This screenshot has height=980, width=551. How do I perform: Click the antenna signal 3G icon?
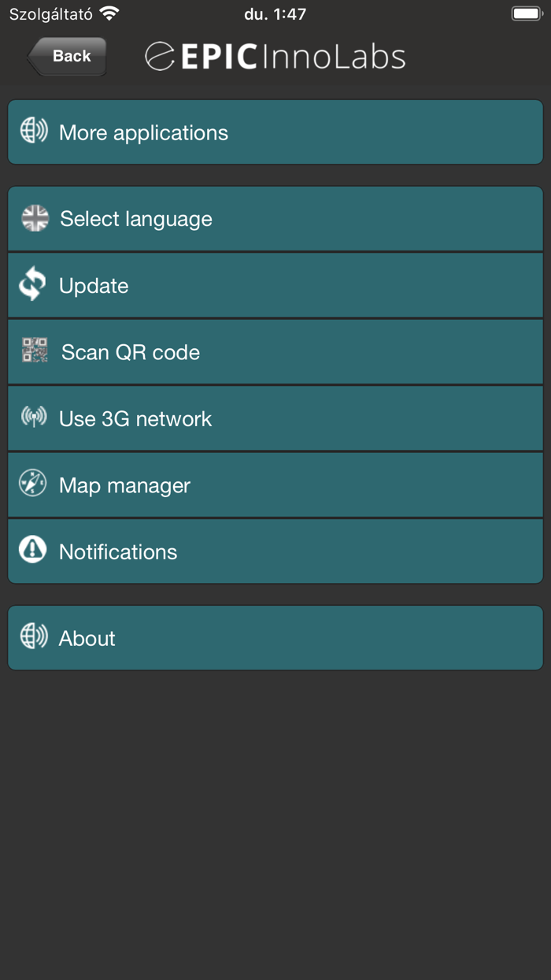tap(34, 417)
